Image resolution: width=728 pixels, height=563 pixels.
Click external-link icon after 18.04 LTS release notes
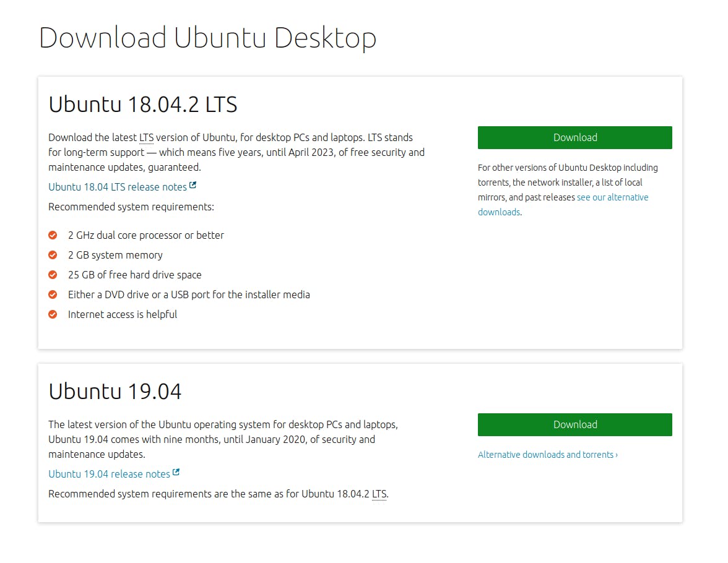pyautogui.click(x=193, y=185)
